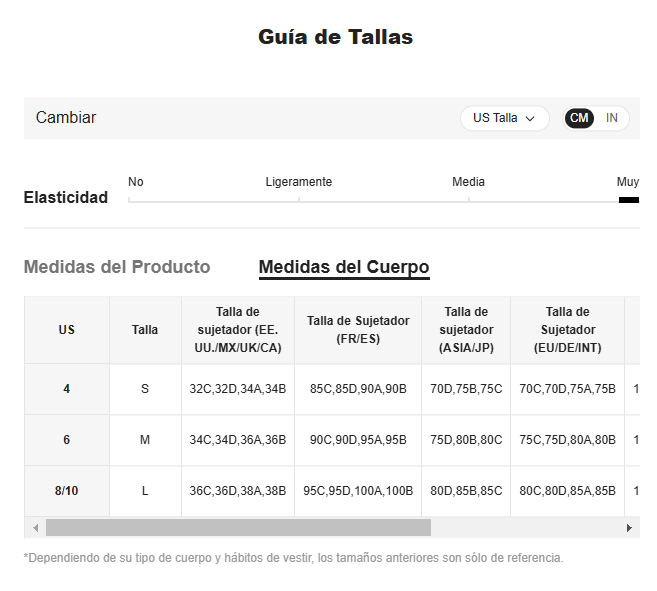Select the US size 6 row
Screen dimensions: 657x591
tap(332, 440)
